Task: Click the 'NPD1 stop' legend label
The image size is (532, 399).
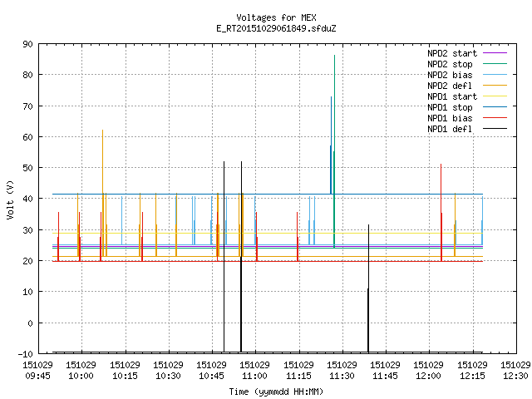Action: click(x=450, y=107)
